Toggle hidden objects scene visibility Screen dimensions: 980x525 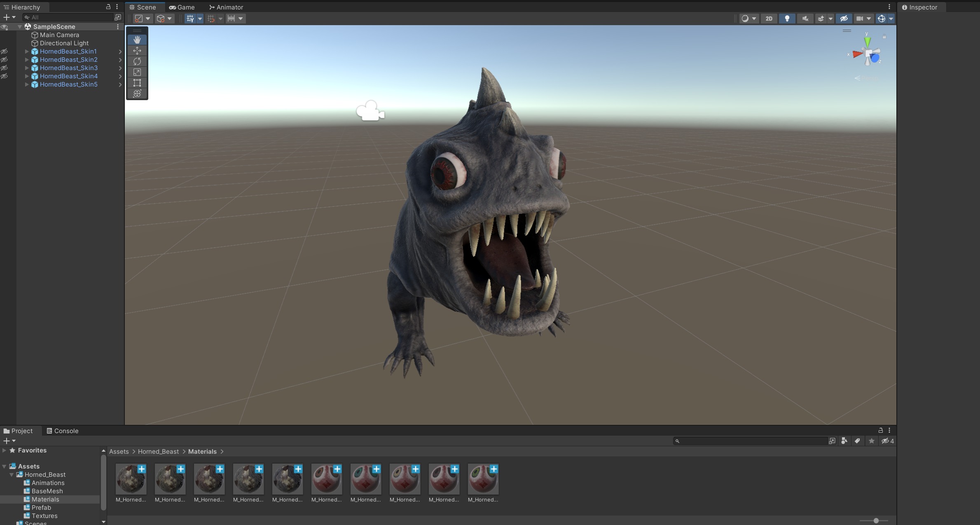coord(844,19)
